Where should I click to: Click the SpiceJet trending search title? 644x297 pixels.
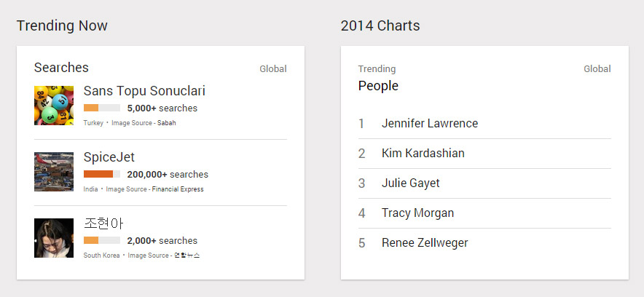point(109,157)
